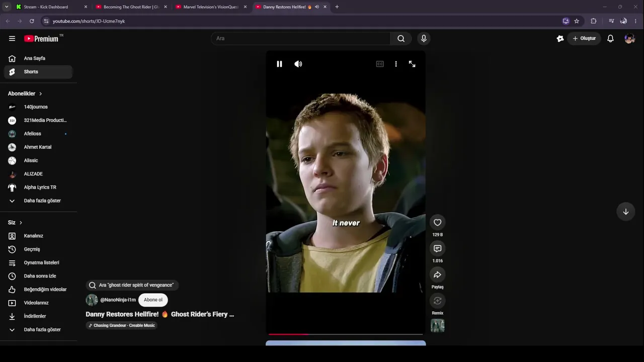Image resolution: width=644 pixels, height=362 pixels.
Task: Open Beğendiğim videolar liked videos
Action: (x=38, y=290)
